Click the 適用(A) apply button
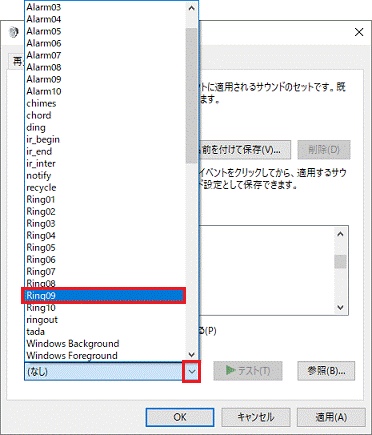Image resolution: width=372 pixels, height=435 pixels. (x=331, y=417)
